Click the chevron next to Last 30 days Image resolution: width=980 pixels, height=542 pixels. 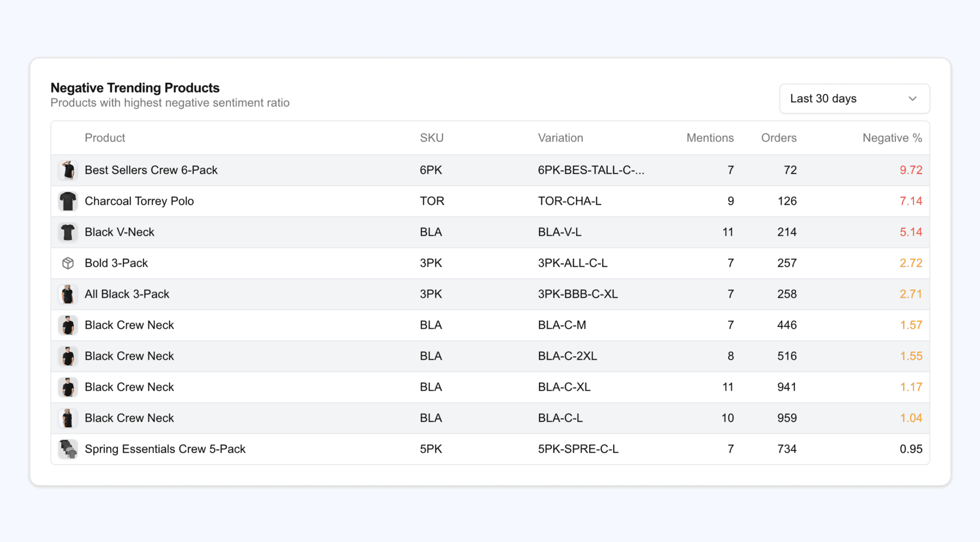(913, 99)
